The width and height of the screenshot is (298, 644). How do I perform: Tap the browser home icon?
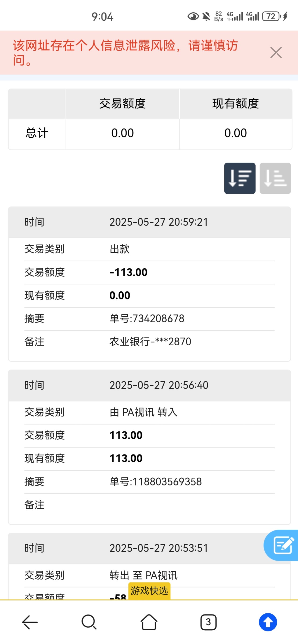(x=149, y=622)
